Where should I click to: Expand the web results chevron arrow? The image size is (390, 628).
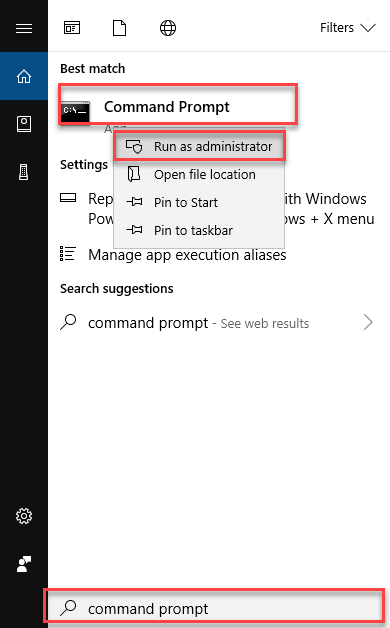[368, 322]
